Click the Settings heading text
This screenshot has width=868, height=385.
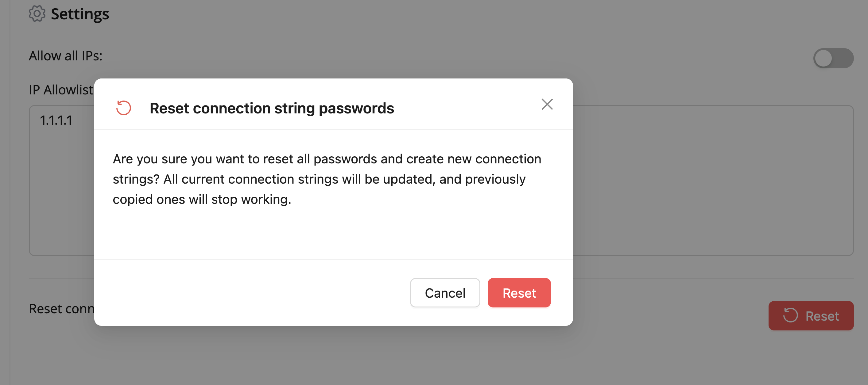coord(80,14)
